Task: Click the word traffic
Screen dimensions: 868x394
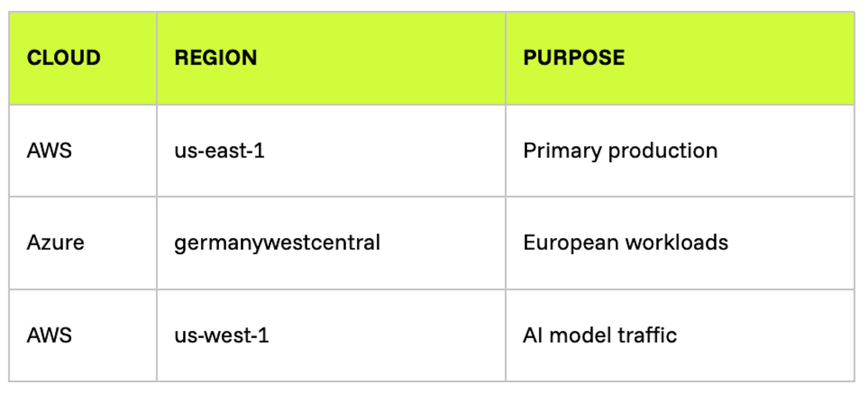Action: click(647, 335)
